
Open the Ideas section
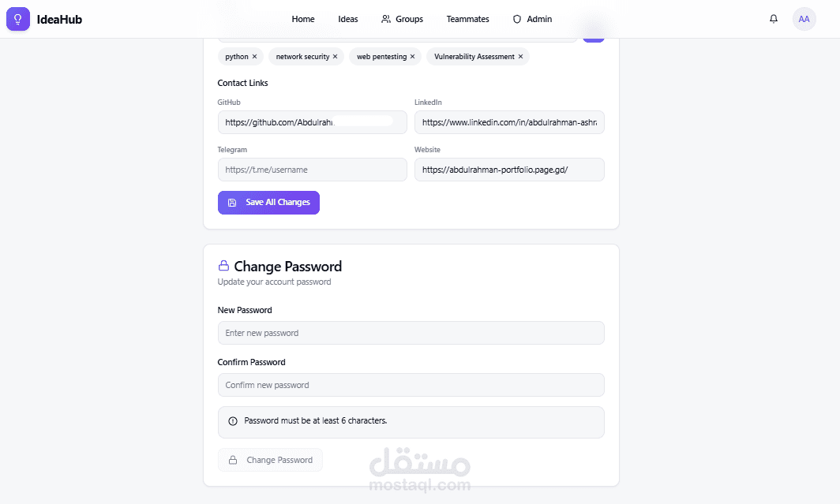[x=347, y=19]
